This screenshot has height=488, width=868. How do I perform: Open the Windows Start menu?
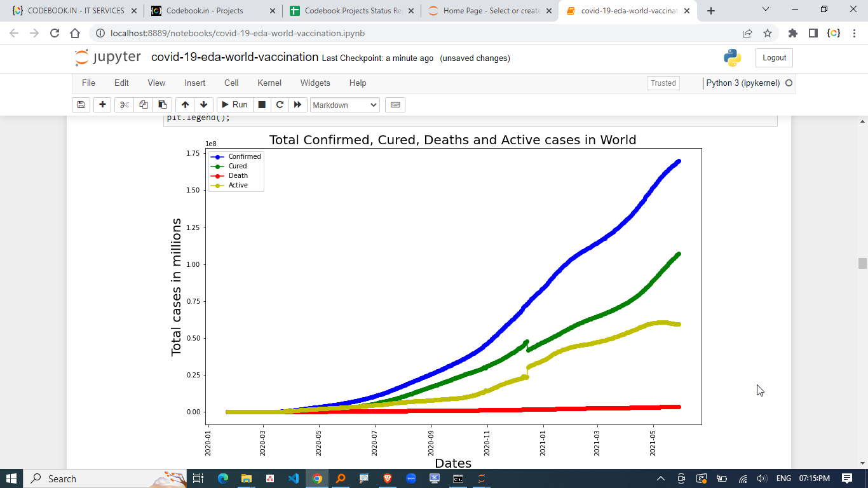[11, 478]
